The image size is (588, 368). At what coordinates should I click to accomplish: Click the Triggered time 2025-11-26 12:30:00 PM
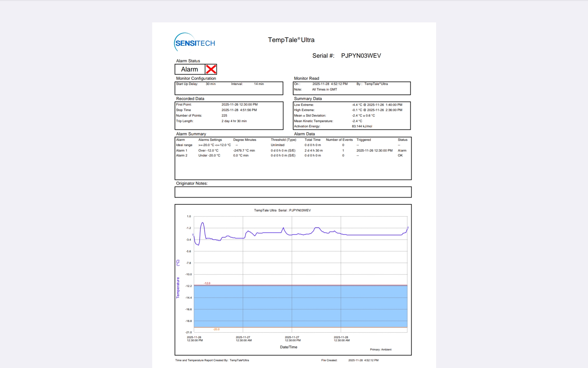374,151
